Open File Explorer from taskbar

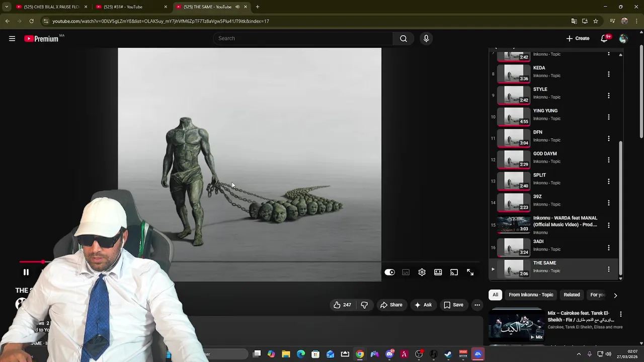(286, 354)
